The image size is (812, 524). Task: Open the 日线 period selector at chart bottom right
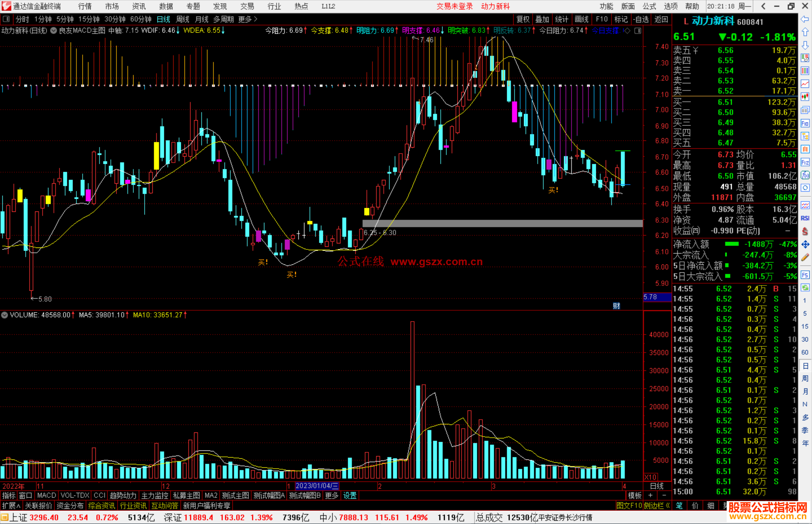tap(657, 486)
